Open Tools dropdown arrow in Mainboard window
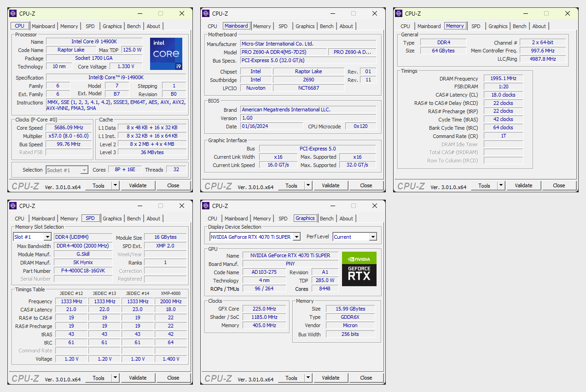Viewport: 586px width, 392px height. (x=308, y=185)
